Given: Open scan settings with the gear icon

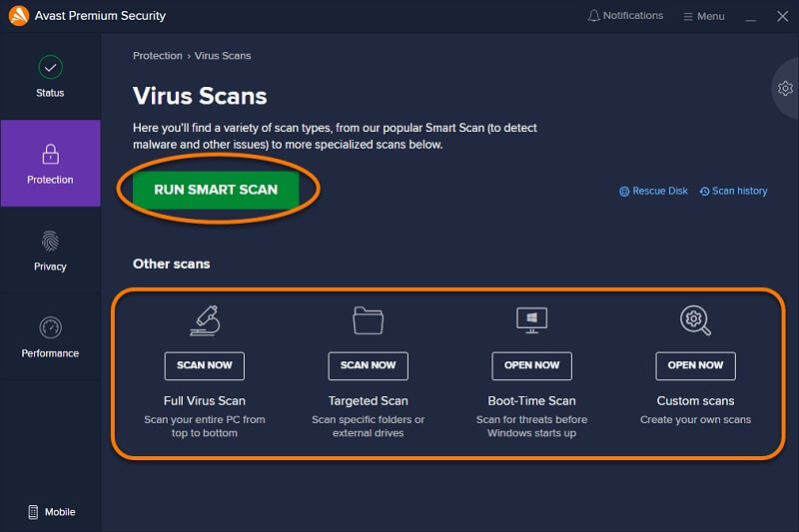Looking at the screenshot, I should pyautogui.click(x=785, y=88).
